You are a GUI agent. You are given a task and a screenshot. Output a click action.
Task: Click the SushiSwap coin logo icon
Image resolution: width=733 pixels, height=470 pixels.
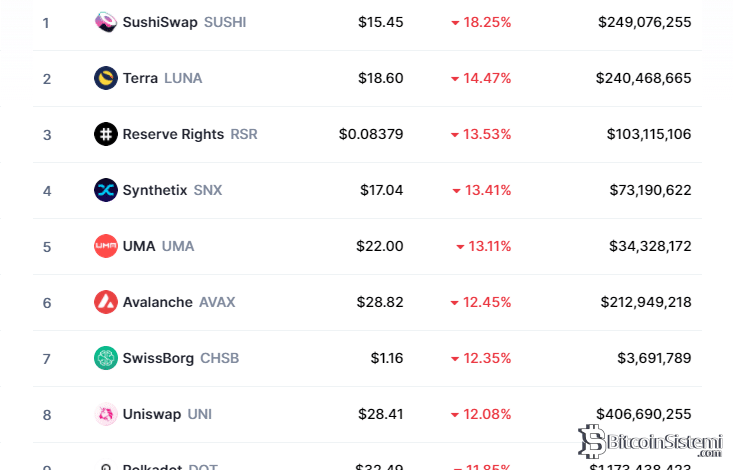(106, 22)
